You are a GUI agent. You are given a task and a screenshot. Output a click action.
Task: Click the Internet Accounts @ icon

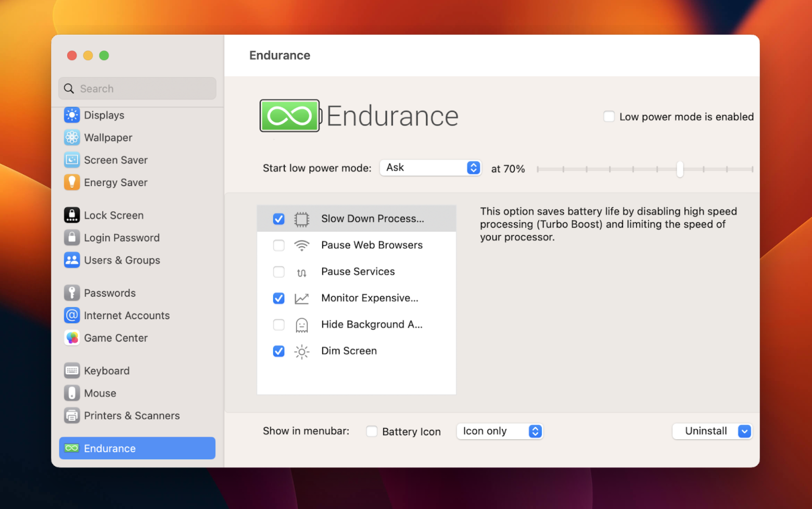tap(72, 315)
